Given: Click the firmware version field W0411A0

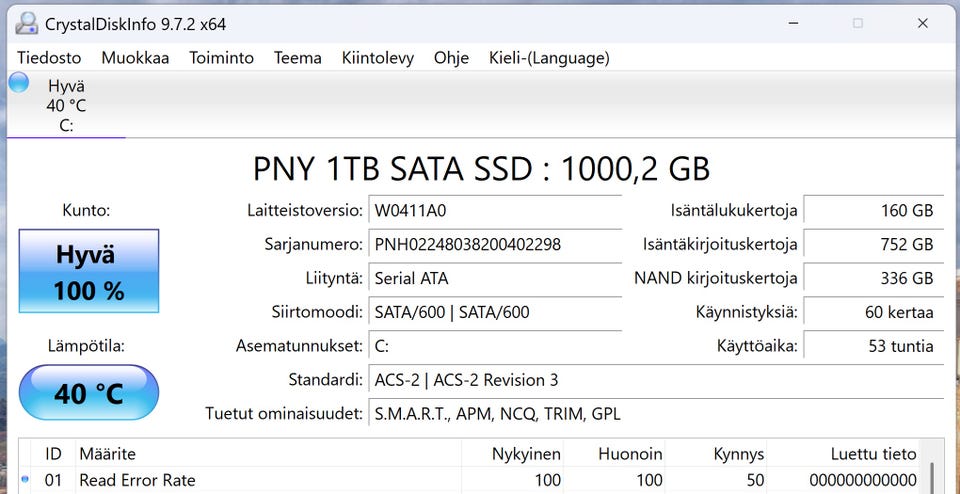Looking at the screenshot, I should click(494, 211).
